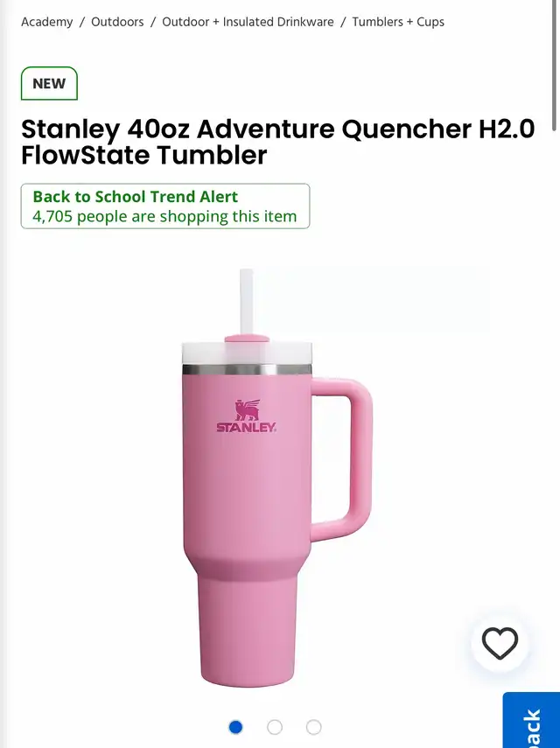Switch to the second carousel image dot

click(x=275, y=727)
